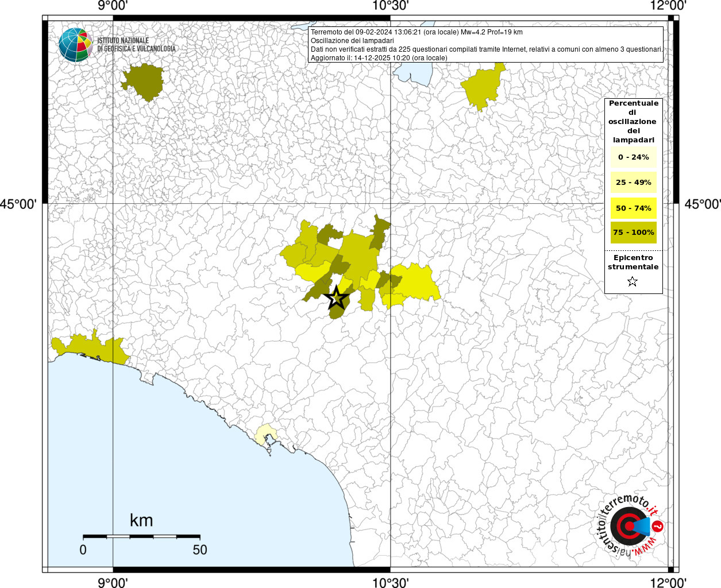Select the 50 - 74% legend swatch
The width and height of the screenshot is (721, 588).
[x=633, y=208]
